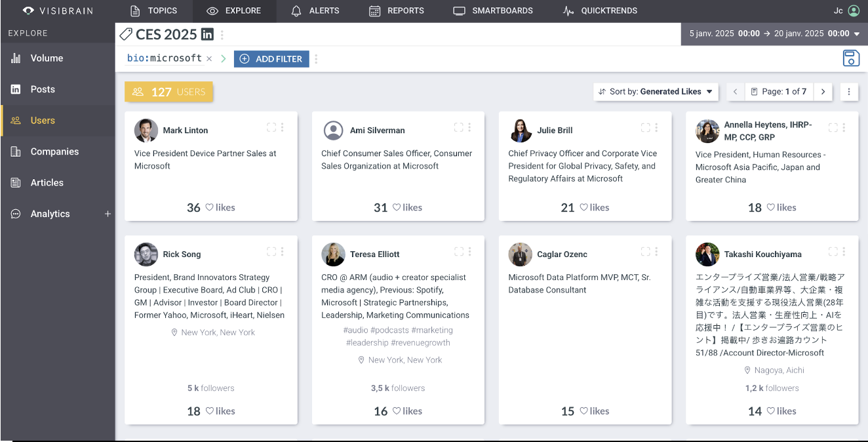Click the Add Filter button
The height and width of the screenshot is (442, 868).
(x=271, y=59)
